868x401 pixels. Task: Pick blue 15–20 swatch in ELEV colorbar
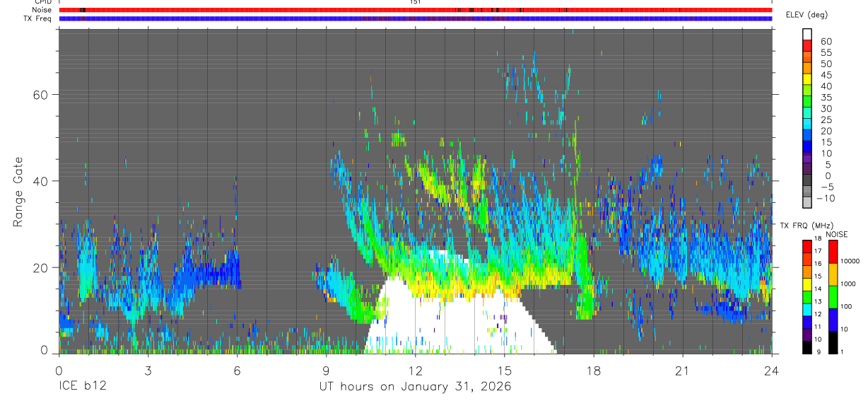click(x=807, y=136)
